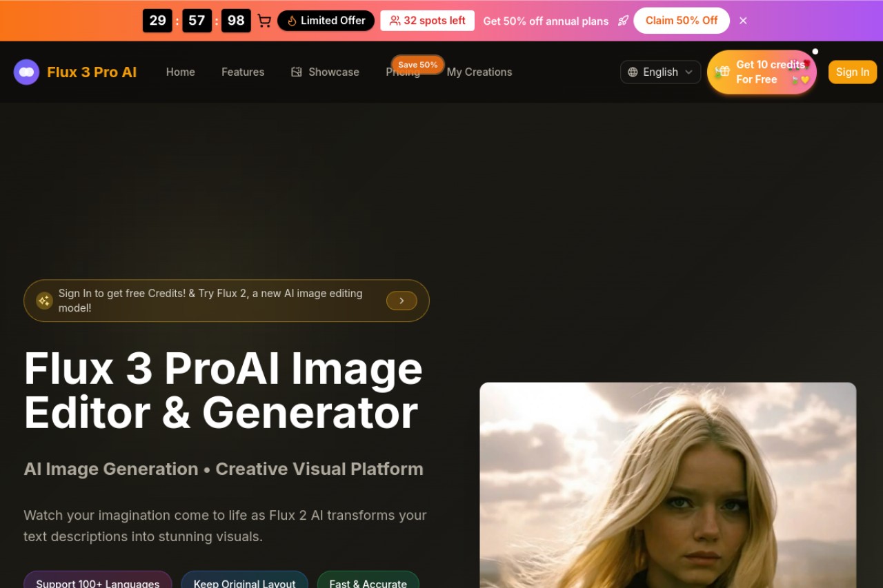Click the Flux 3 Pro AI logo icon
This screenshot has height=588, width=883.
tap(26, 72)
